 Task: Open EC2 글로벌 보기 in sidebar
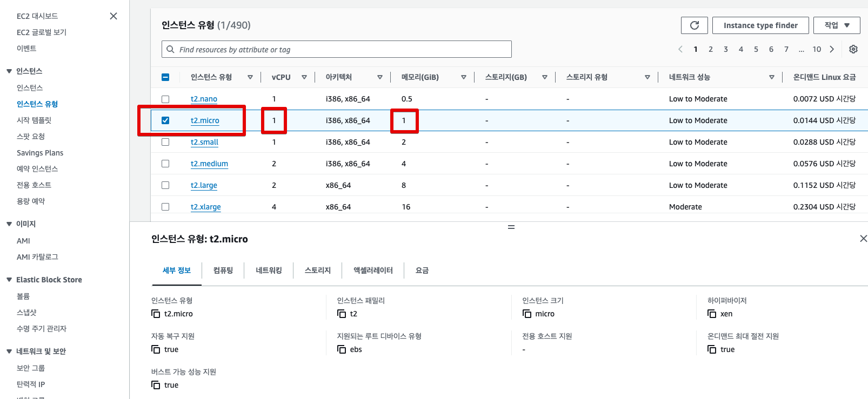[42, 32]
